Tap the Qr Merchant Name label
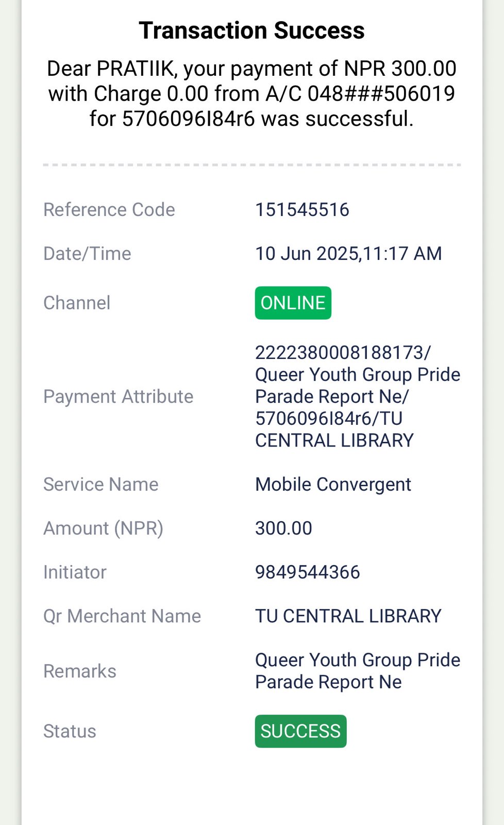Viewport: 504px width, 825px height. click(122, 616)
